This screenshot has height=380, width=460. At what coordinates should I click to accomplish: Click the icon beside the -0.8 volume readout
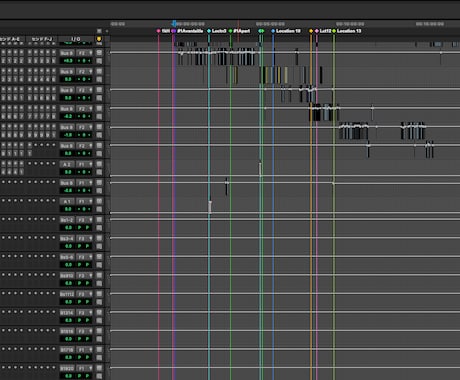click(x=99, y=191)
